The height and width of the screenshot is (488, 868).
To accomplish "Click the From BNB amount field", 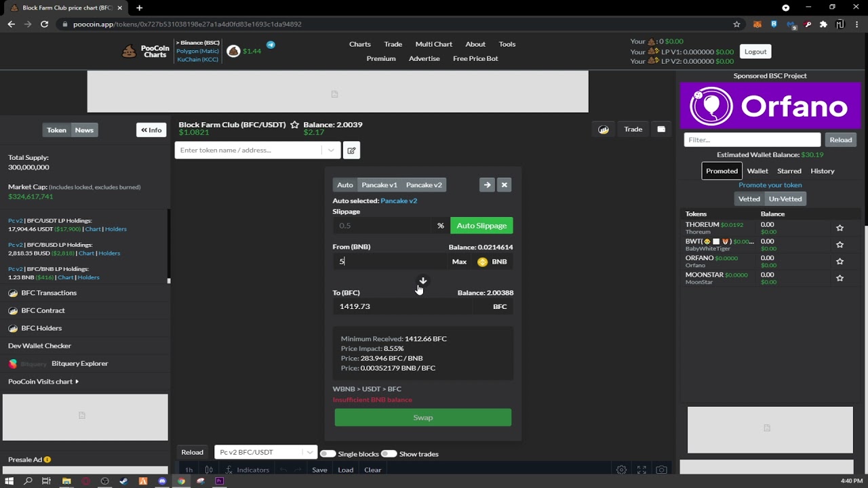I will [x=390, y=262].
